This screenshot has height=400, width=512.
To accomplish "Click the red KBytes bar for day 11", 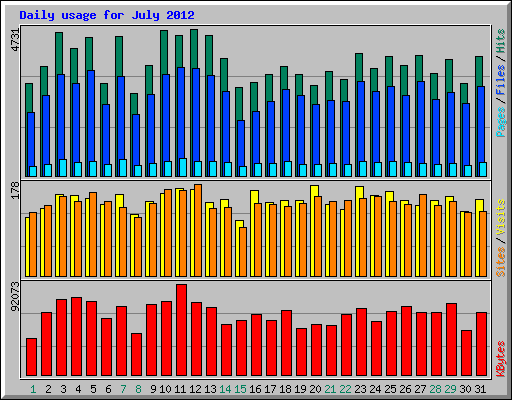I will 181,330.
